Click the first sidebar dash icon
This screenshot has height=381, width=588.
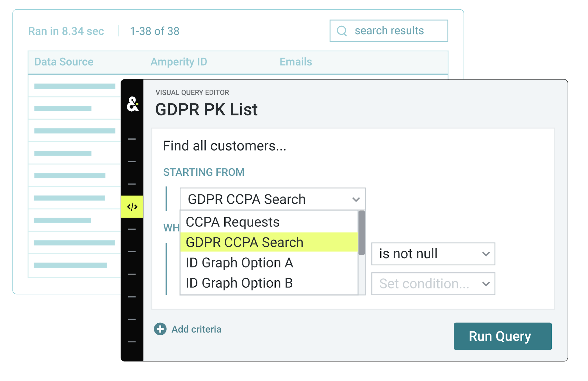[132, 139]
